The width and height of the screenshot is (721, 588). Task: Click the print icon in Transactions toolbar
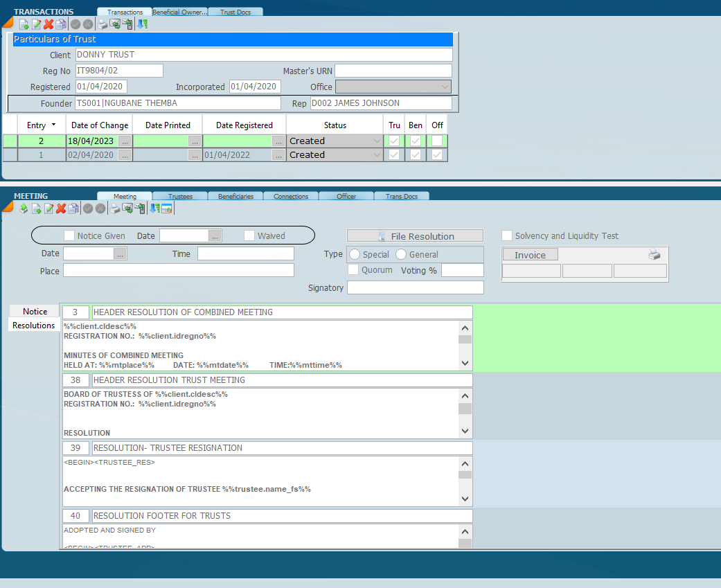point(103,24)
